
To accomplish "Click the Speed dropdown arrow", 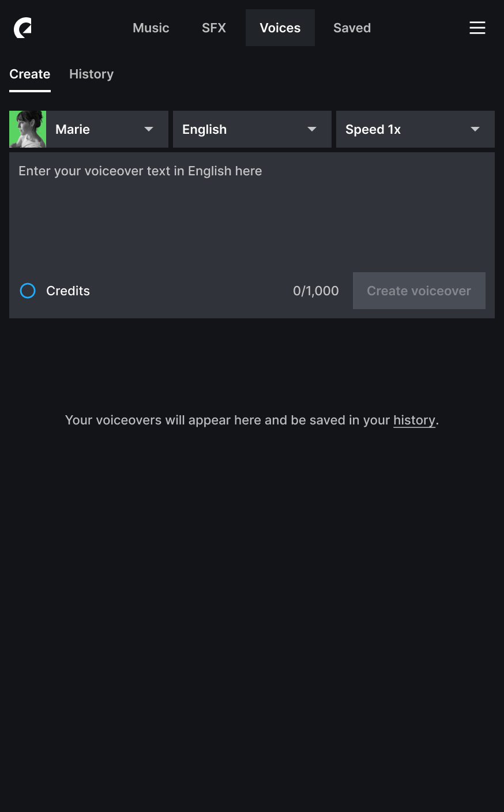I will pyautogui.click(x=475, y=129).
